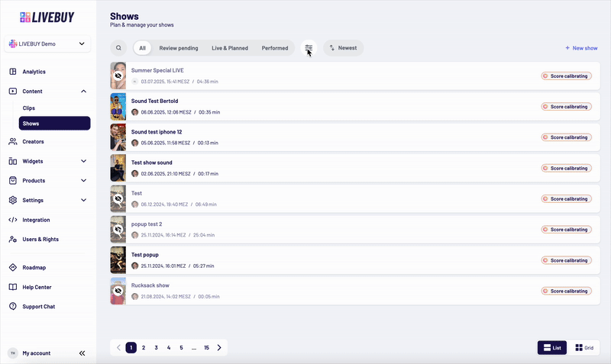
Task: Expand the Products section chevron
Action: pyautogui.click(x=83, y=181)
